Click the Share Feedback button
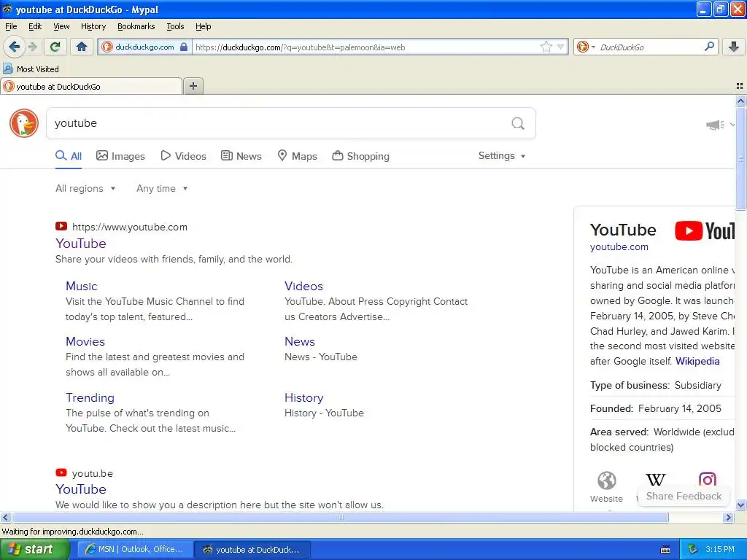 [x=684, y=496]
